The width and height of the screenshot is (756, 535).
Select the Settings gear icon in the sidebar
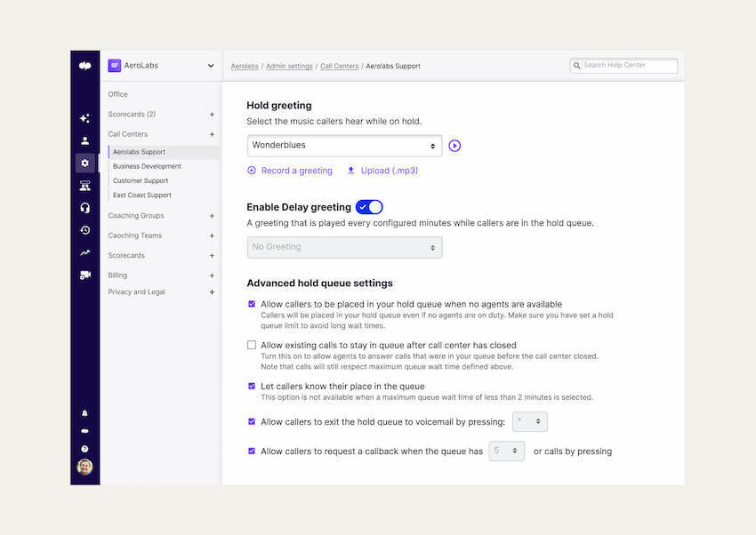tap(84, 163)
